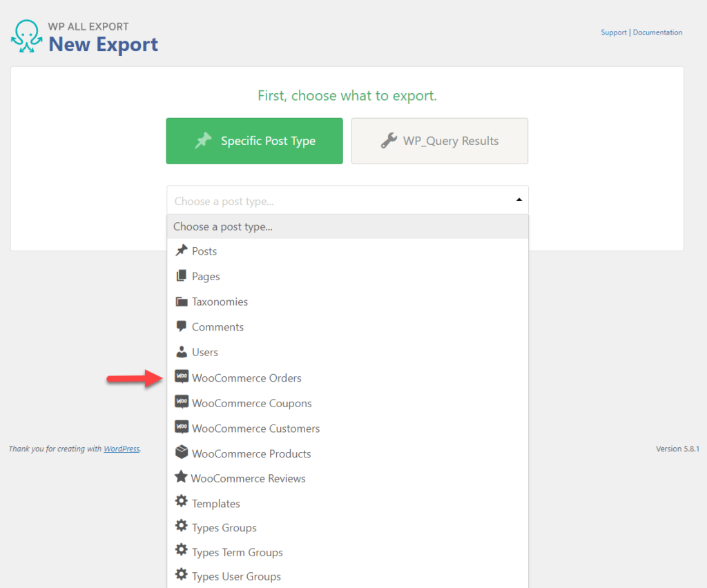This screenshot has width=707, height=588.
Task: Click the Woo icon beside WooCommerce Customers
Action: pyautogui.click(x=182, y=427)
